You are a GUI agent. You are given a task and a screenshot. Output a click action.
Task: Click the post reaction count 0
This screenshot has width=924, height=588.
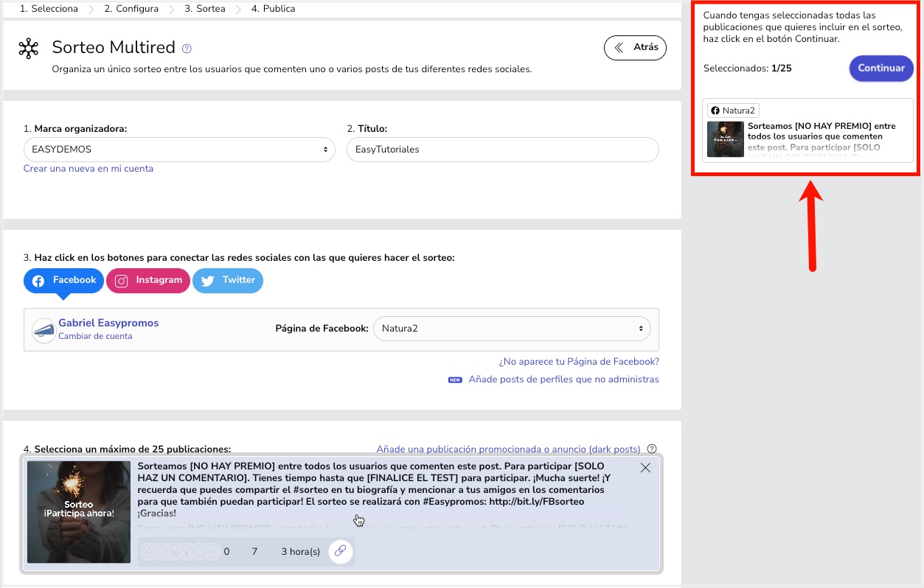pos(226,551)
